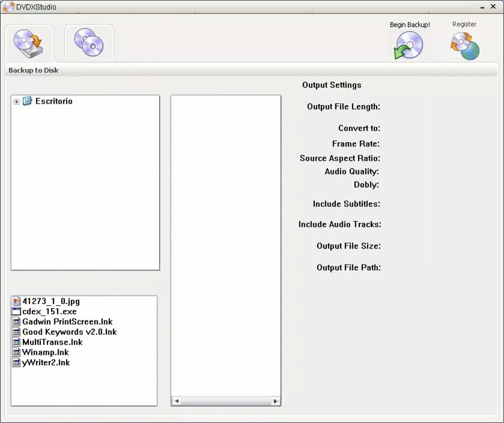Image resolution: width=504 pixels, height=423 pixels.
Task: Click the right scroll arrow in middle list
Action: click(276, 401)
